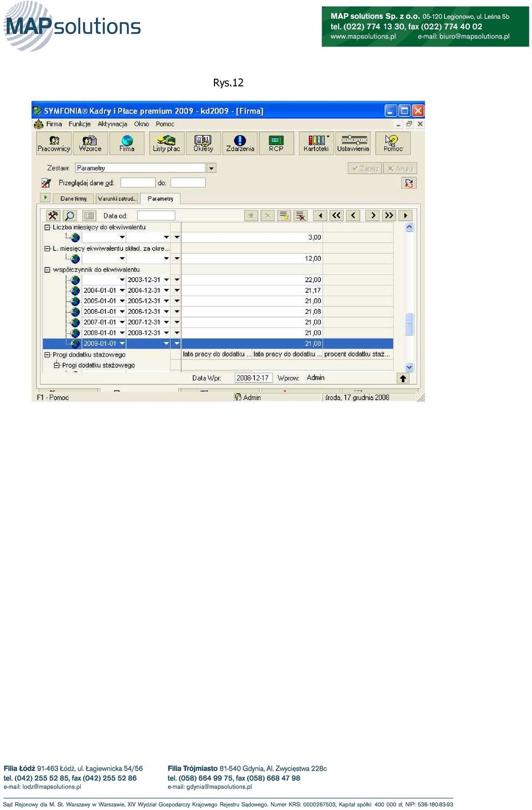Click the magnifier search icon
532x810 pixels.
click(70, 216)
